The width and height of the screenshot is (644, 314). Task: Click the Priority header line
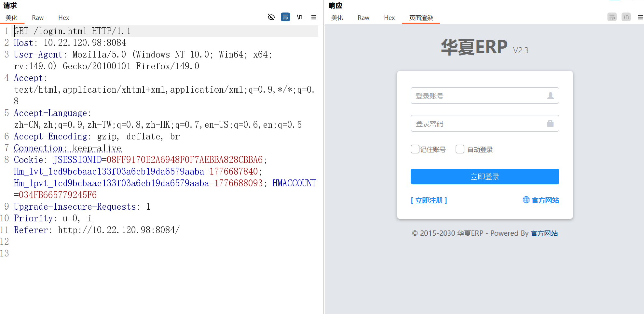53,218
